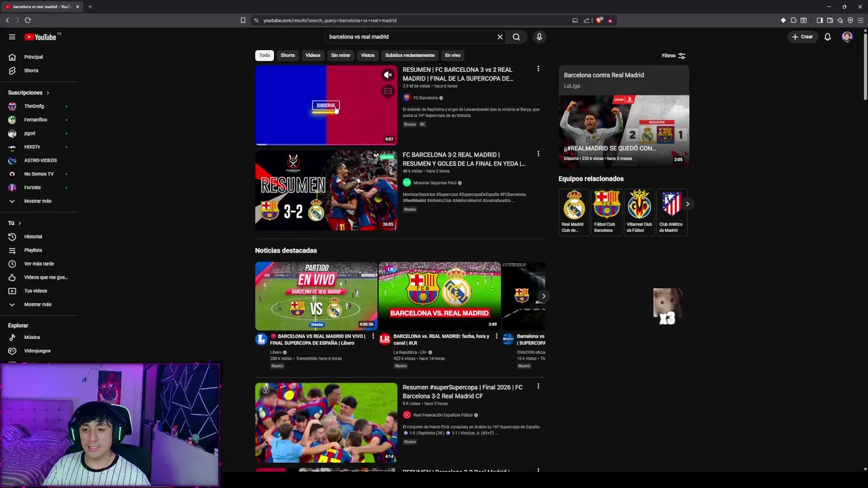Click the browser address bar URL
Image resolution: width=868 pixels, height=488 pixels.
tap(330, 20)
